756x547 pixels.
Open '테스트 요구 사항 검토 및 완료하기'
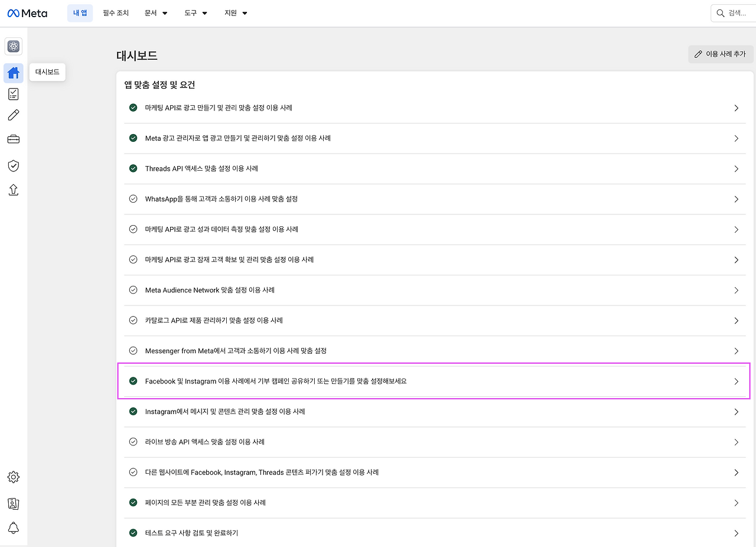click(x=191, y=533)
